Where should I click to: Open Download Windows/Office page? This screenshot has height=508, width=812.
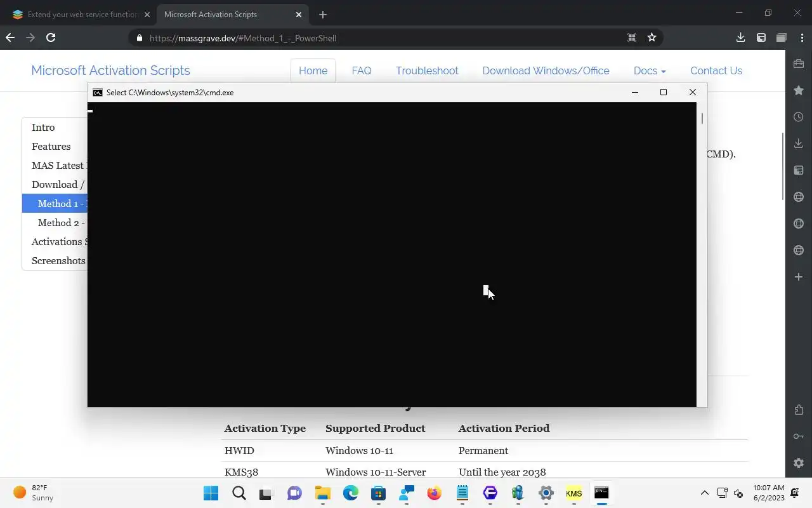pyautogui.click(x=546, y=70)
